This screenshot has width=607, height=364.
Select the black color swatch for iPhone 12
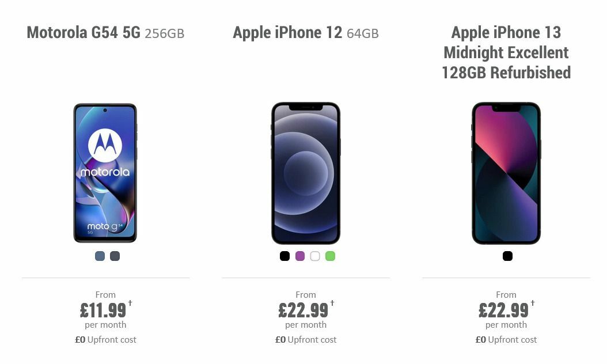(284, 256)
